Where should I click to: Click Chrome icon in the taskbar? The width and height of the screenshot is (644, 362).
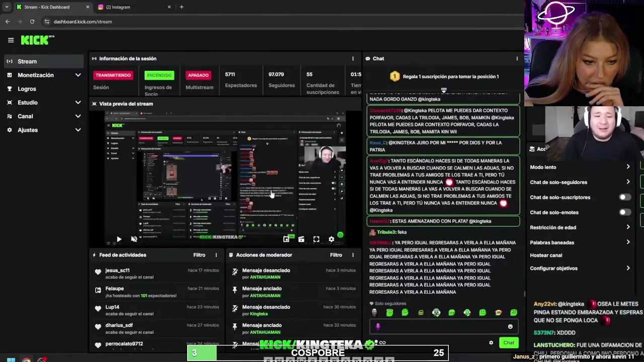point(26,359)
